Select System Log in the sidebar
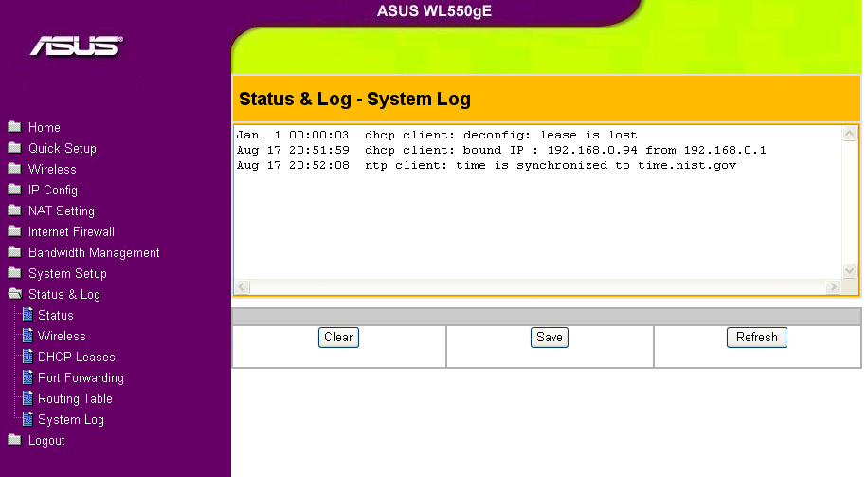The width and height of the screenshot is (868, 477). coord(71,420)
